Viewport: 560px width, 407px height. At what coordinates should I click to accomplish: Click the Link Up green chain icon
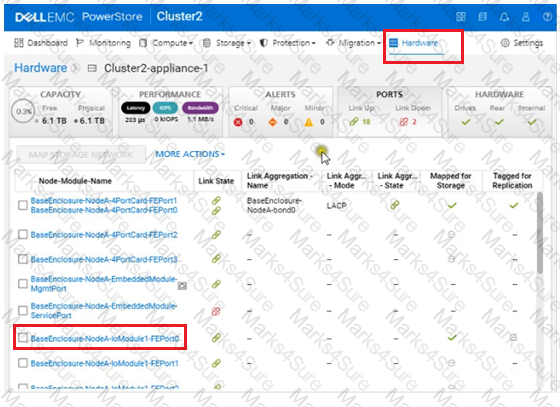click(354, 122)
